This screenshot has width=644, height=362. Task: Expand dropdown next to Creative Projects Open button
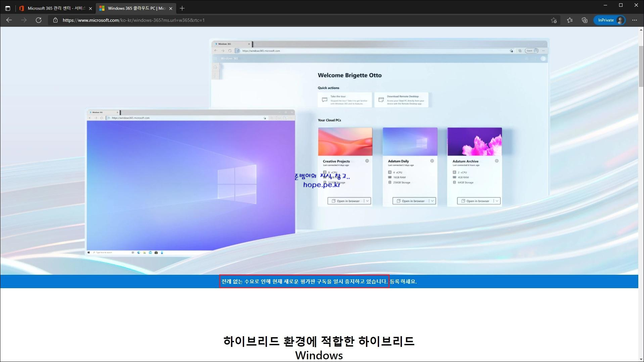(367, 201)
